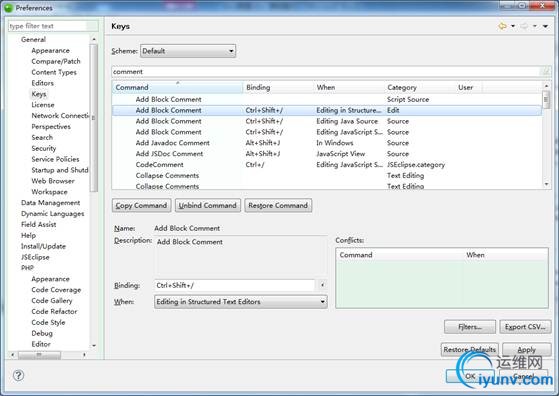The height and width of the screenshot is (396, 559).
Task: Click the Restore Defaults button
Action: point(470,350)
